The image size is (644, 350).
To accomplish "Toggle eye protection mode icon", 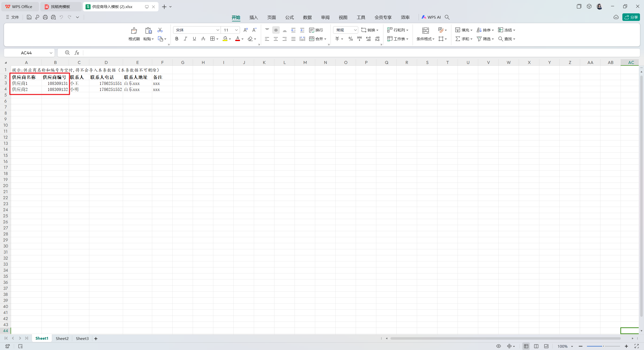I will pyautogui.click(x=499, y=346).
